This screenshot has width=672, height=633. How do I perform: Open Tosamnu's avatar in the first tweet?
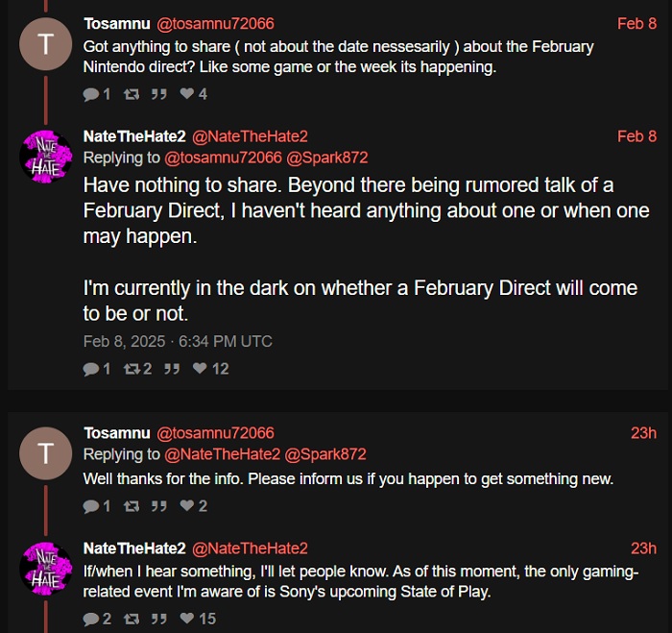coord(45,44)
